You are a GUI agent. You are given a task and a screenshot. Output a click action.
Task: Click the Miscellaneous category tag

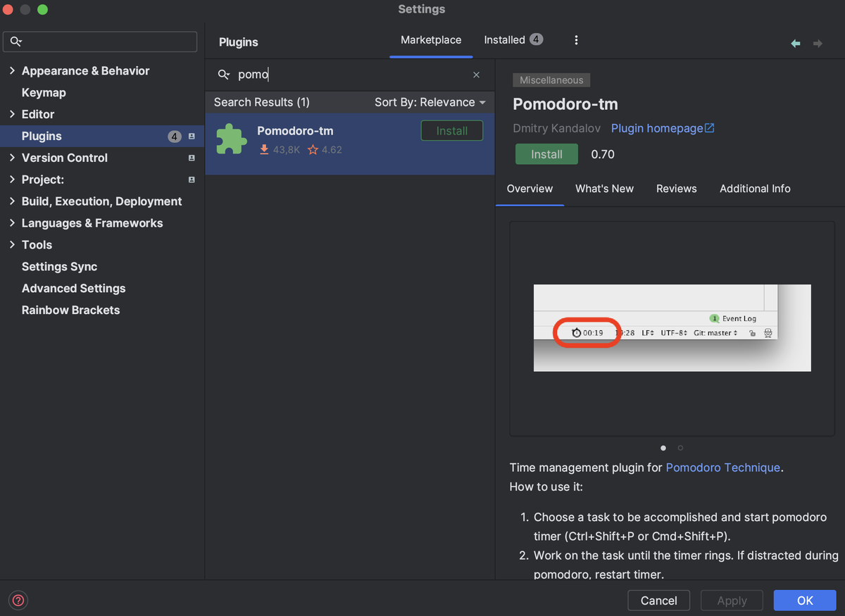[x=551, y=80]
